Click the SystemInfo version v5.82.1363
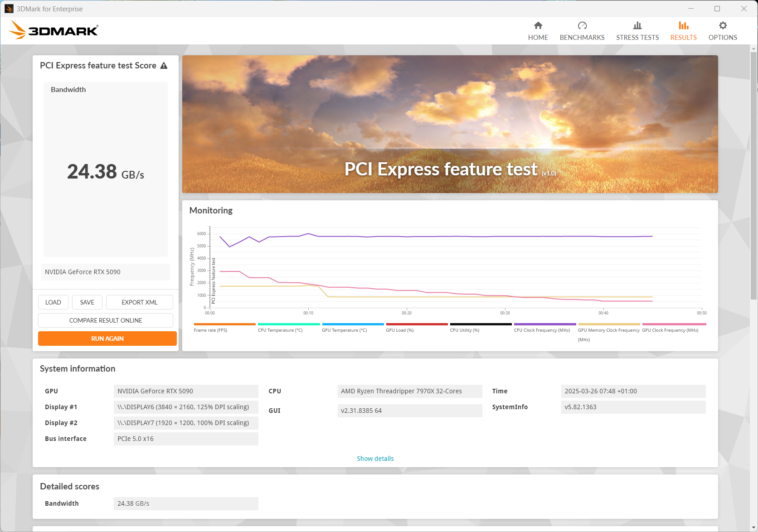The height and width of the screenshot is (532, 758). point(633,407)
